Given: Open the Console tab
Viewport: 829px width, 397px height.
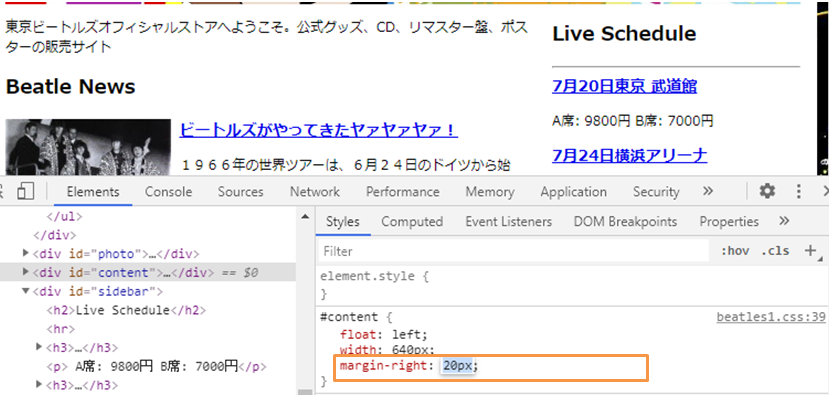Looking at the screenshot, I should click(169, 191).
